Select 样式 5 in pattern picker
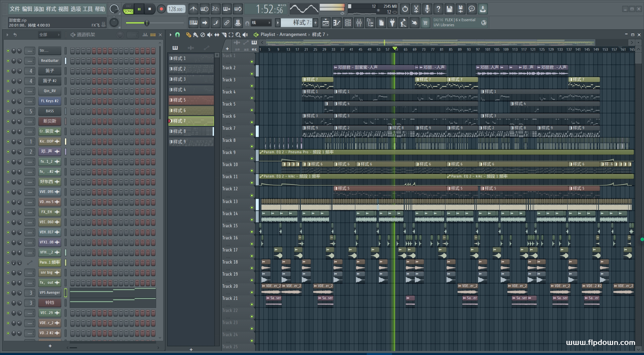Image resolution: width=644 pixels, height=355 pixels. (x=191, y=100)
